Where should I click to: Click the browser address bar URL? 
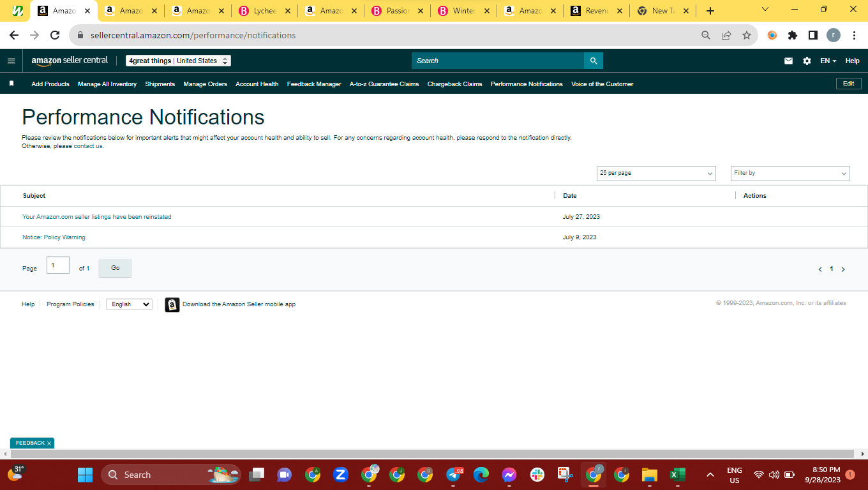(x=193, y=36)
